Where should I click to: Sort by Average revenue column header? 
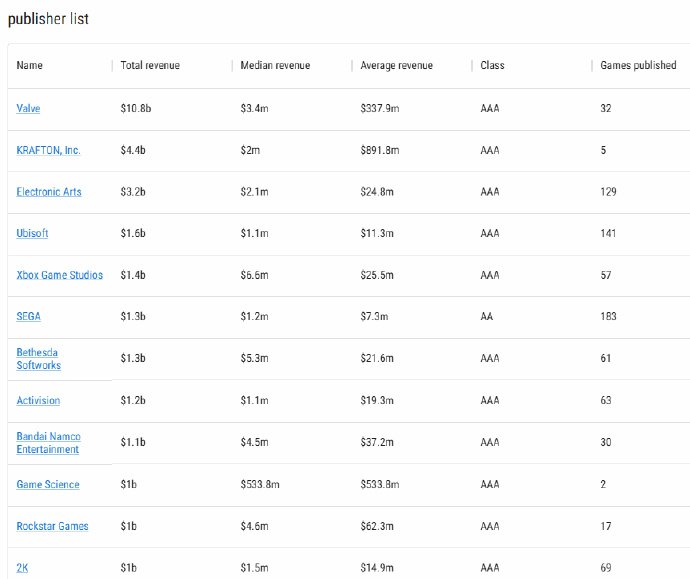(396, 65)
